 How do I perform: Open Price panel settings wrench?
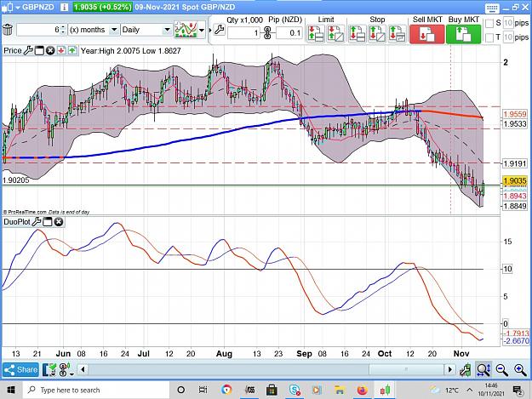[28, 51]
